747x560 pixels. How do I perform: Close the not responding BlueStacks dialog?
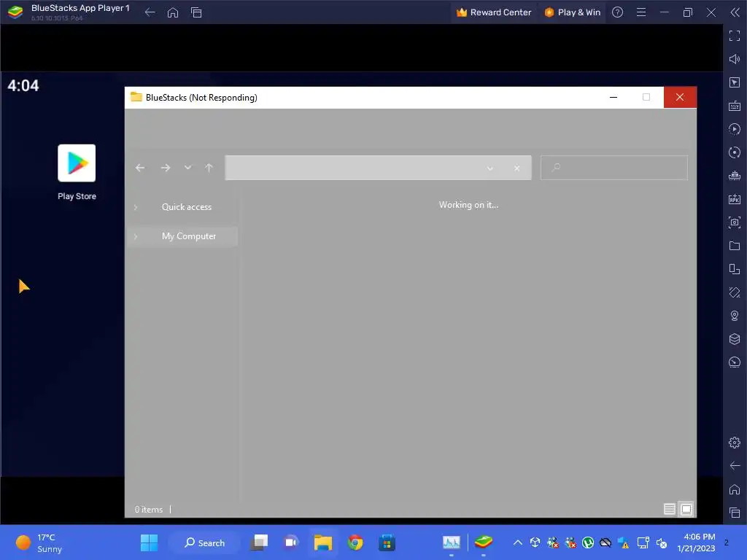(x=680, y=97)
